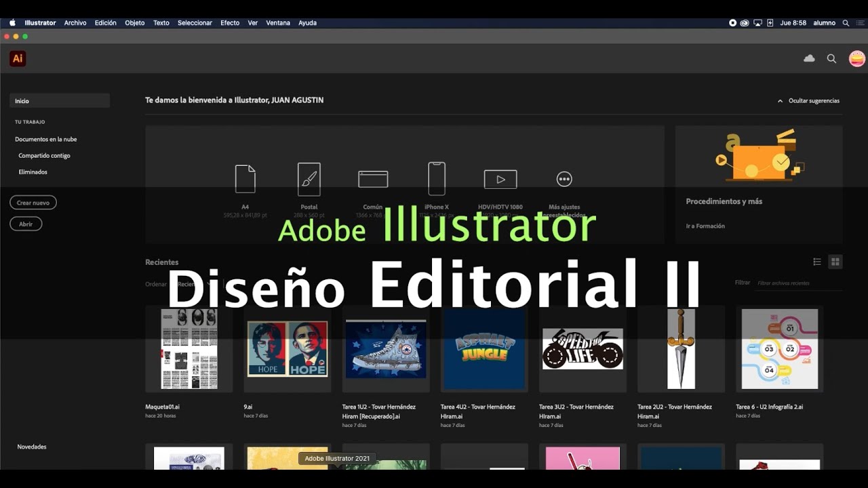Open the Efecto menu
Viewport: 868px width, 488px height.
(x=230, y=22)
